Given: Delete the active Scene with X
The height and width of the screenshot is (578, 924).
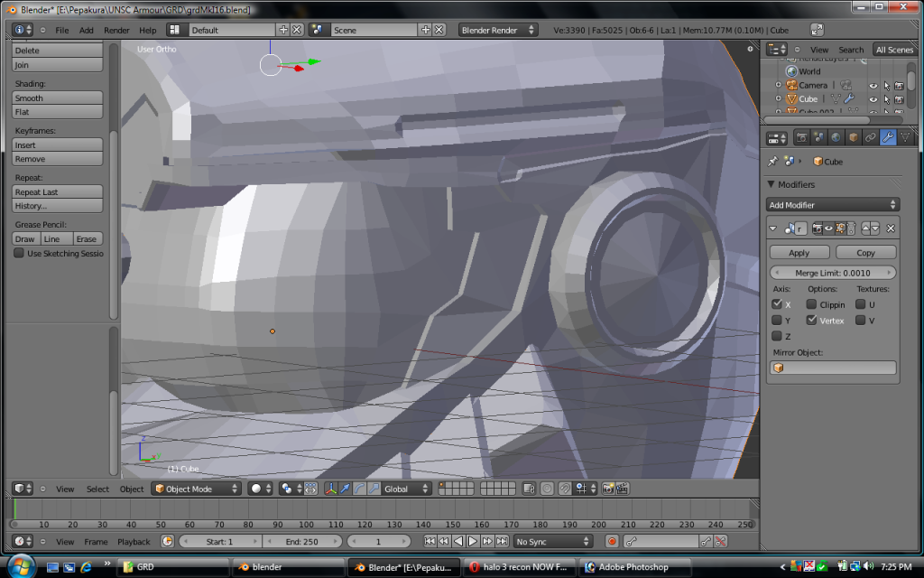Looking at the screenshot, I should (439, 30).
